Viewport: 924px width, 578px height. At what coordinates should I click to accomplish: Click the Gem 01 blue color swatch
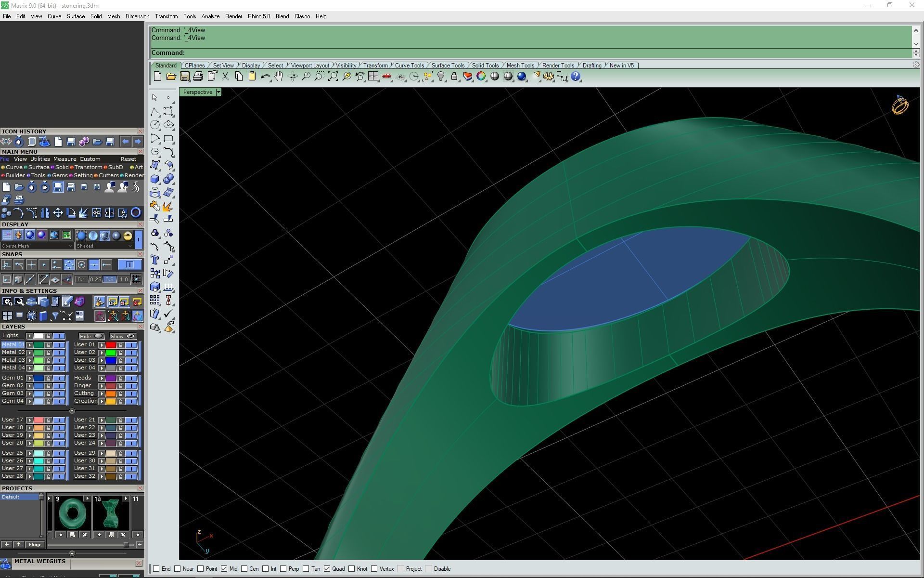point(38,378)
